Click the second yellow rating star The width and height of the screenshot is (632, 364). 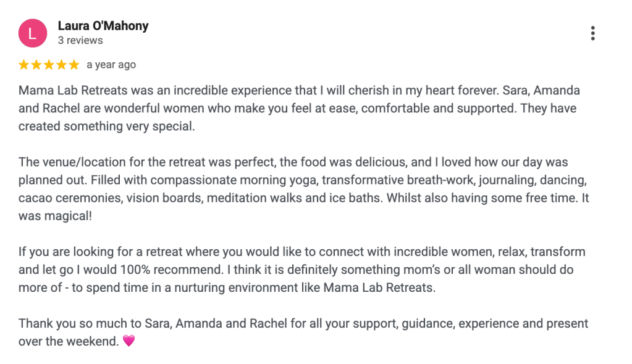pos(36,65)
